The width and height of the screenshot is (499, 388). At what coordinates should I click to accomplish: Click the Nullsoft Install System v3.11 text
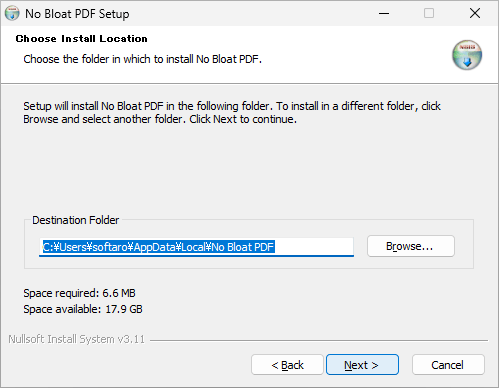[76, 339]
